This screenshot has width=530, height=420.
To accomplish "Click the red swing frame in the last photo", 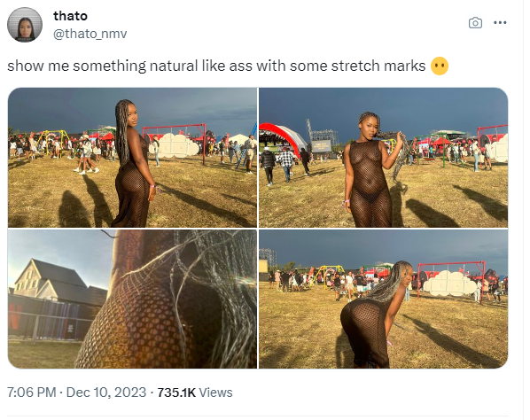I will 451,279.
